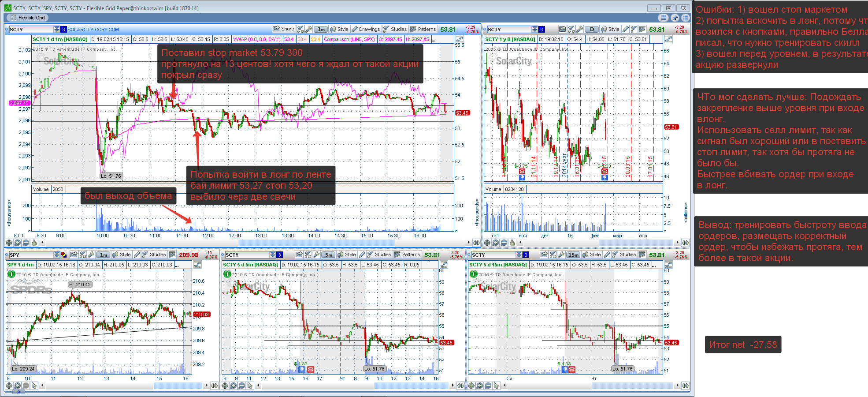The image size is (868, 397).
Task: Click Share button in top SCTY 1m chart
Action: click(x=283, y=29)
